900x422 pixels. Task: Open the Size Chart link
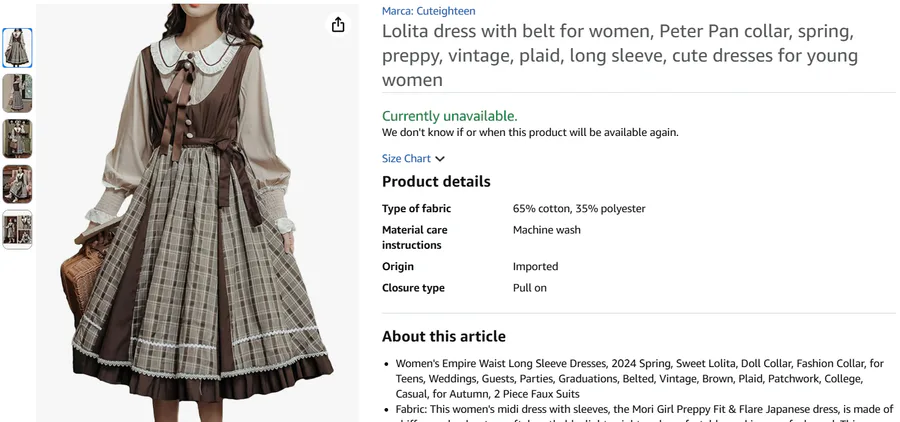point(406,158)
